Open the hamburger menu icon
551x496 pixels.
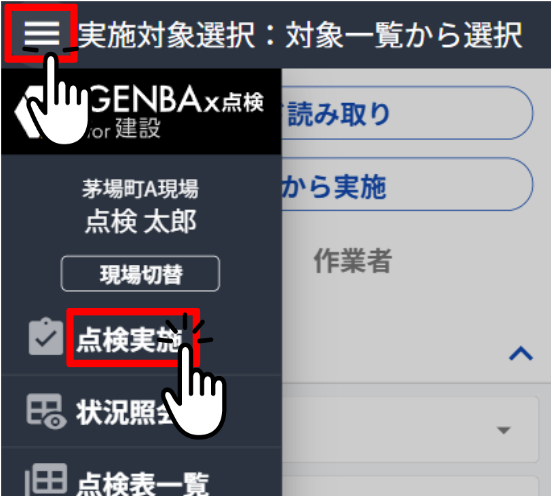point(41,33)
